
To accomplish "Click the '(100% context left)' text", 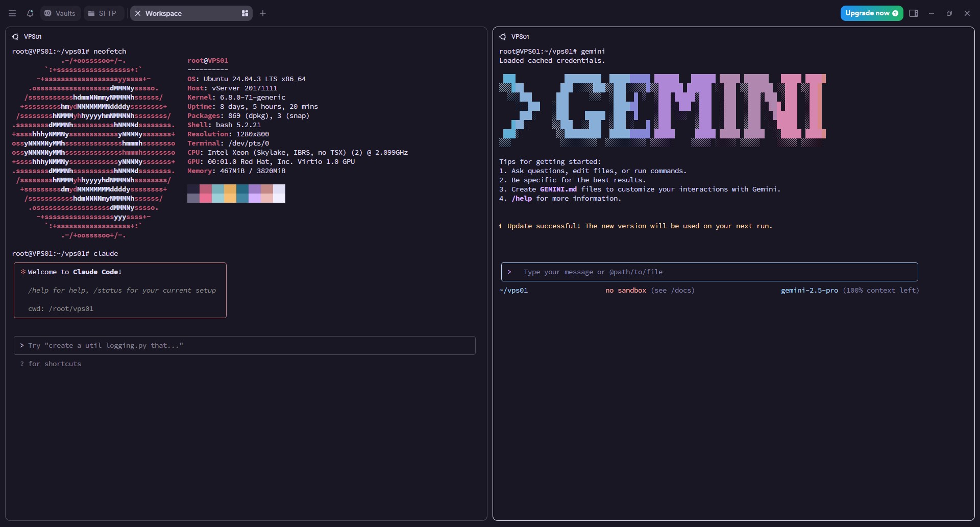I will [881, 290].
